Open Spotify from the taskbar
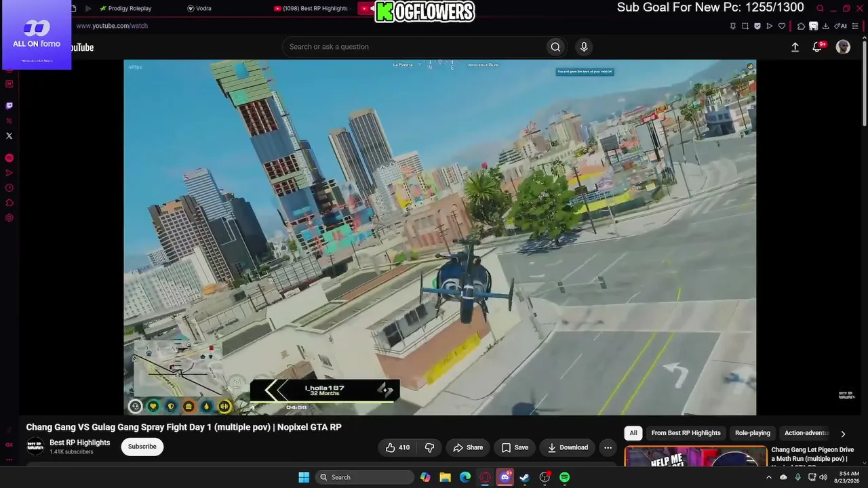868x488 pixels. (x=564, y=477)
